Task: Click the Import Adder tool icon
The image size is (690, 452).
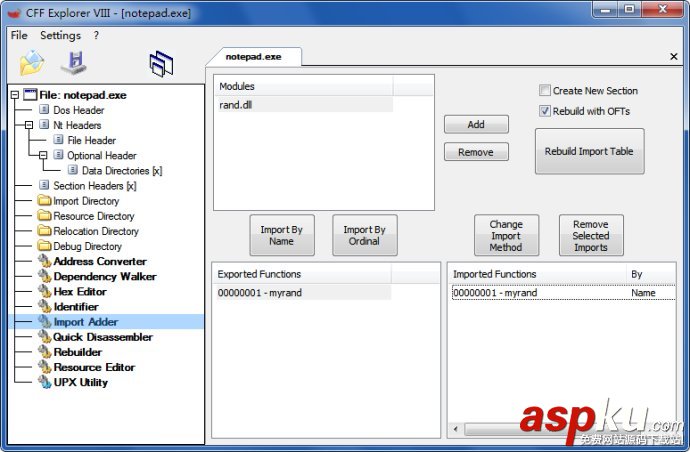Action: tap(44, 321)
